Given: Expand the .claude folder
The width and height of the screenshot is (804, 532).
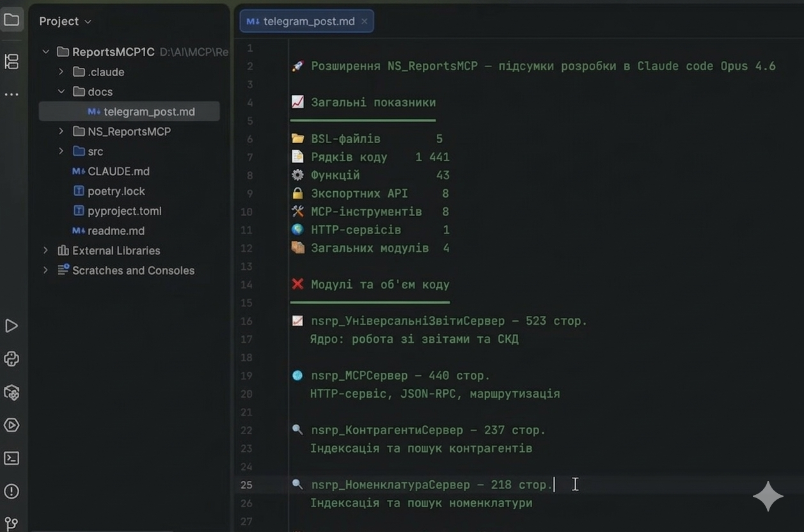Looking at the screenshot, I should pyautogui.click(x=61, y=72).
